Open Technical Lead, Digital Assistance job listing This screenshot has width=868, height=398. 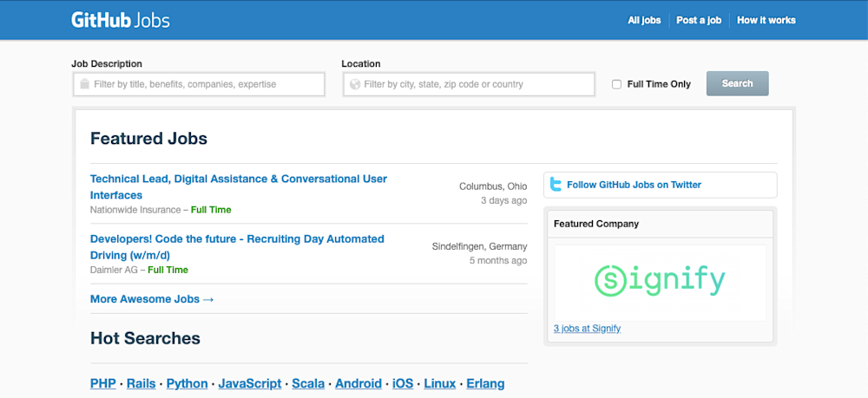pos(239,186)
